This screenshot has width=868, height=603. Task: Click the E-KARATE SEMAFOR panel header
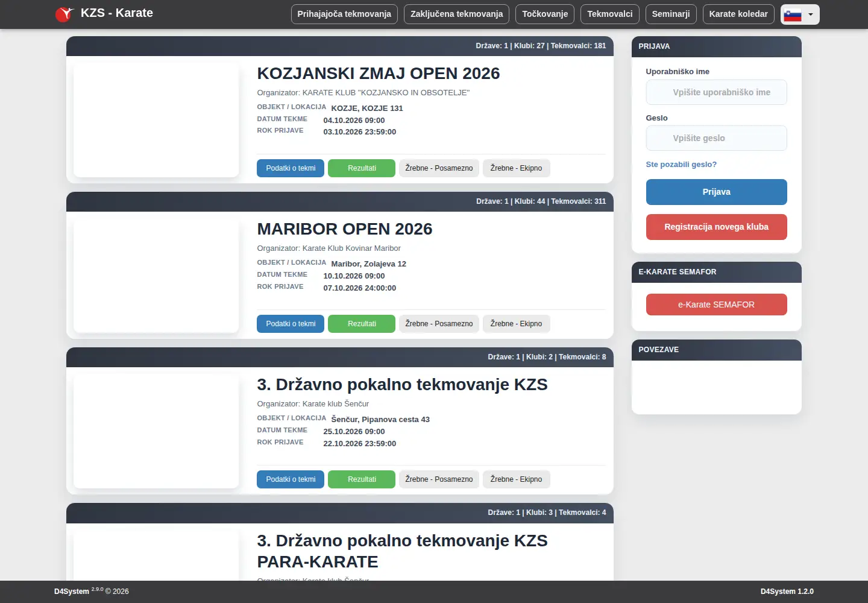pyautogui.click(x=716, y=272)
